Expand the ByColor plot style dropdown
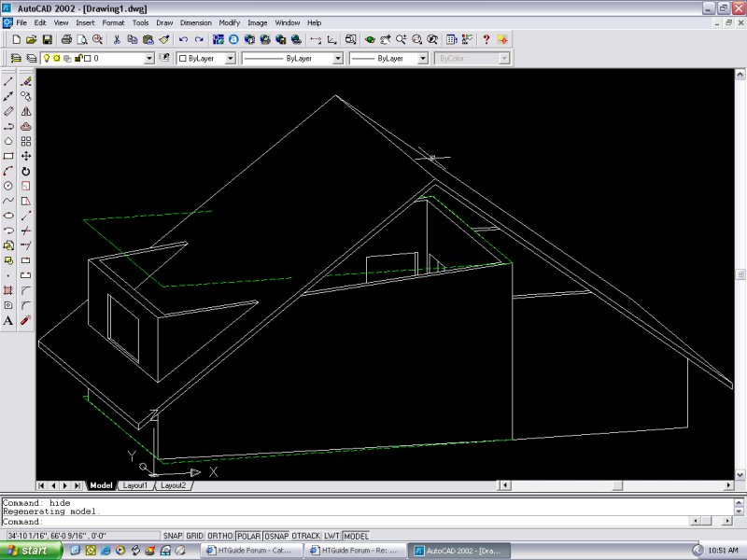Image resolution: width=747 pixels, height=560 pixels. (503, 58)
